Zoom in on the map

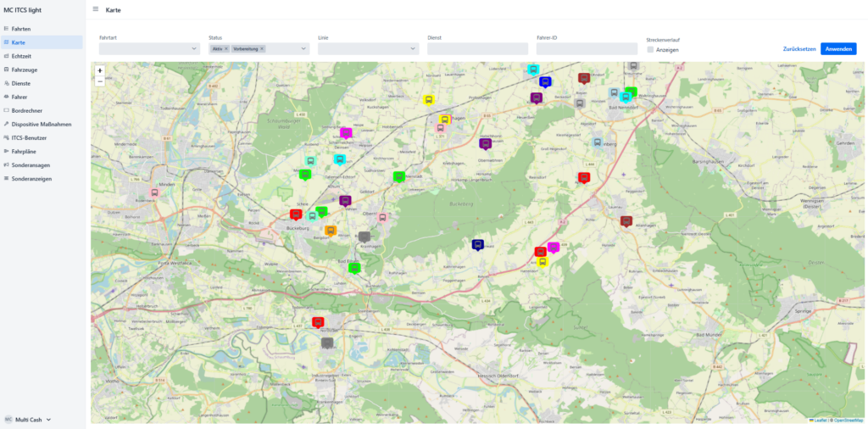(x=100, y=70)
